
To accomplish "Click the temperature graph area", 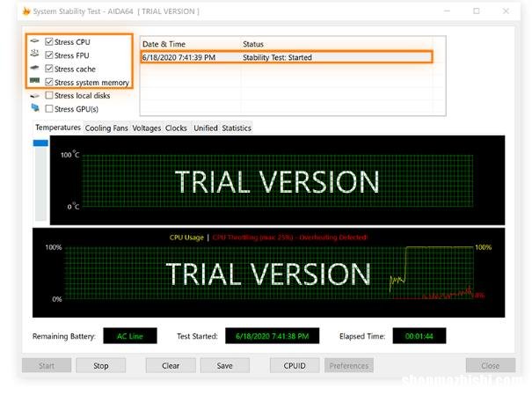I will tap(277, 180).
